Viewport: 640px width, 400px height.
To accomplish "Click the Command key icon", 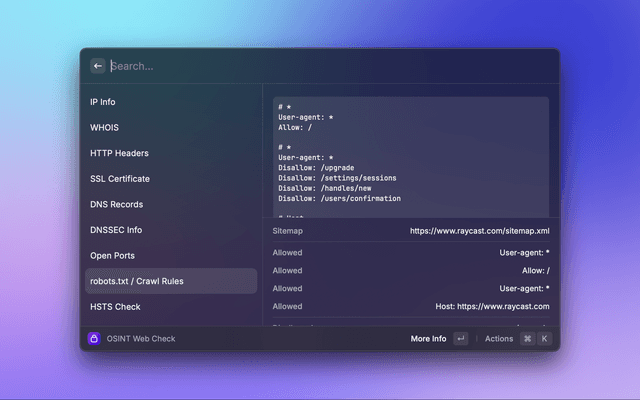I will tap(527, 339).
